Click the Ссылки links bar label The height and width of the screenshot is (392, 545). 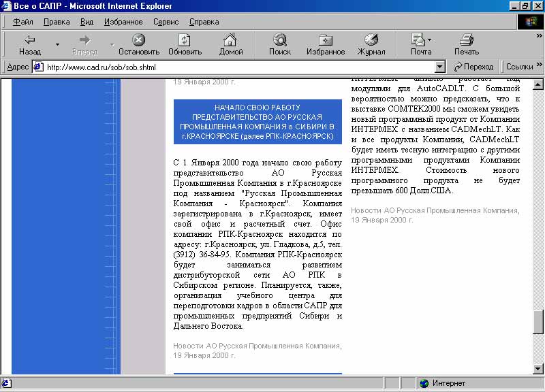pos(519,67)
